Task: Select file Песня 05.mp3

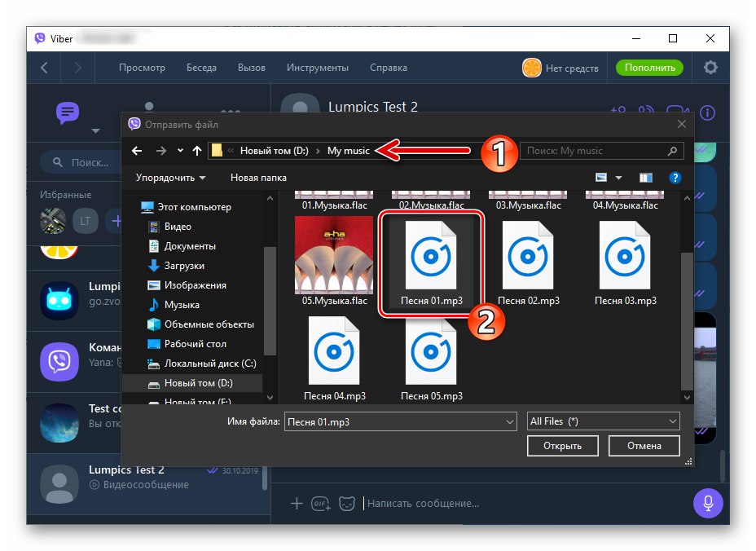Action: (x=431, y=359)
